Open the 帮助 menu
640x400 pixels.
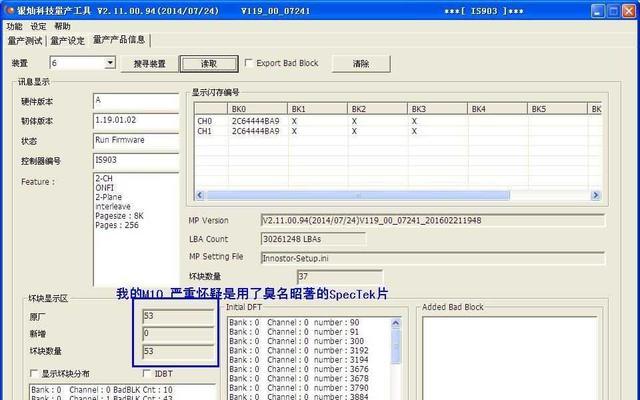pos(62,26)
